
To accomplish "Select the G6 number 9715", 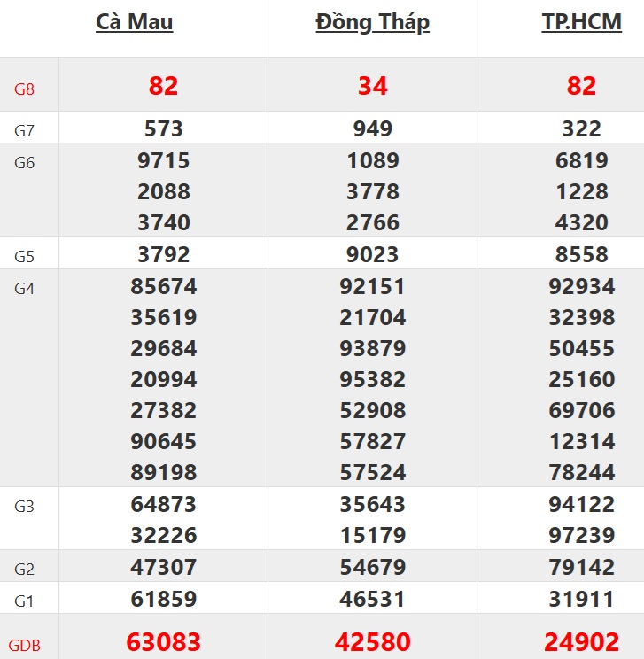I will [164, 161].
